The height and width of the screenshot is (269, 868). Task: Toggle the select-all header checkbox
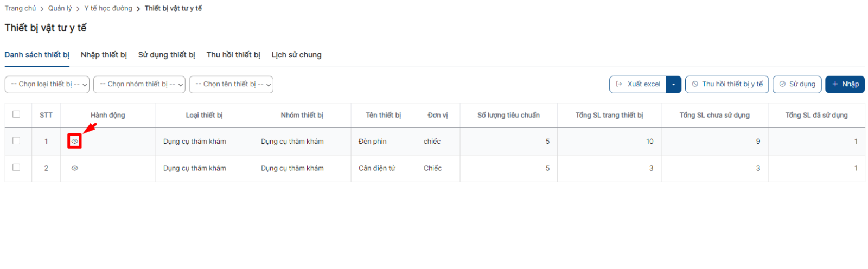point(16,114)
